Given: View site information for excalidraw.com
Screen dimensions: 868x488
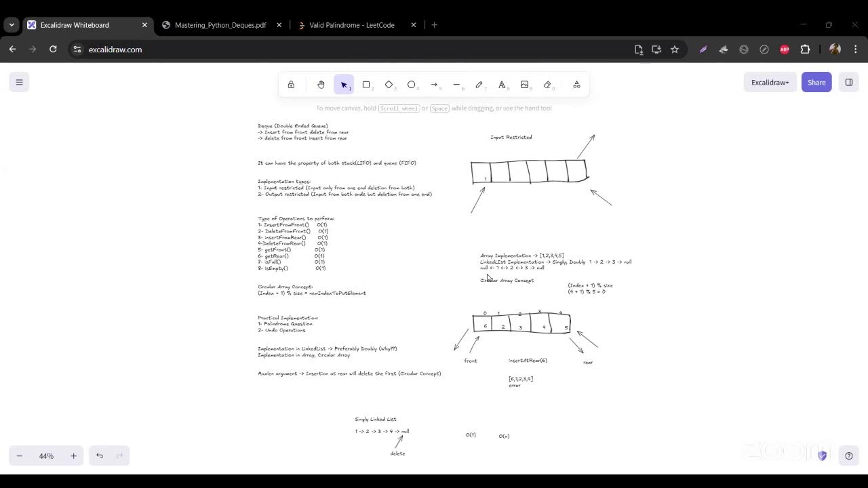Looking at the screenshot, I should [x=77, y=49].
